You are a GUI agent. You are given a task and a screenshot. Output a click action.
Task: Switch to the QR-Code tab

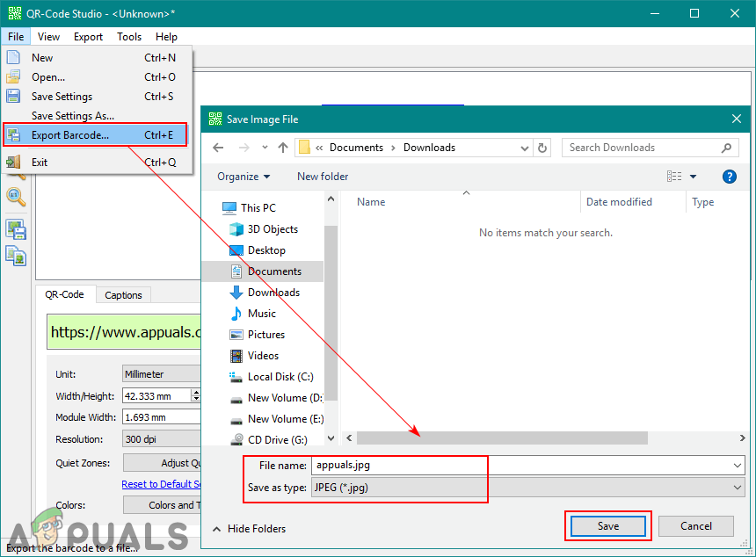[x=64, y=294]
